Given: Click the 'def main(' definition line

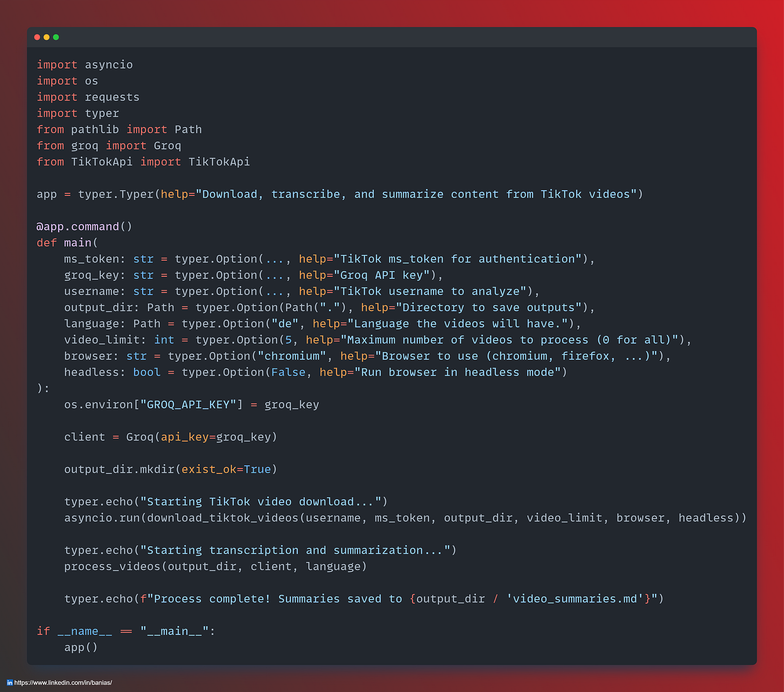Looking at the screenshot, I should tap(67, 242).
